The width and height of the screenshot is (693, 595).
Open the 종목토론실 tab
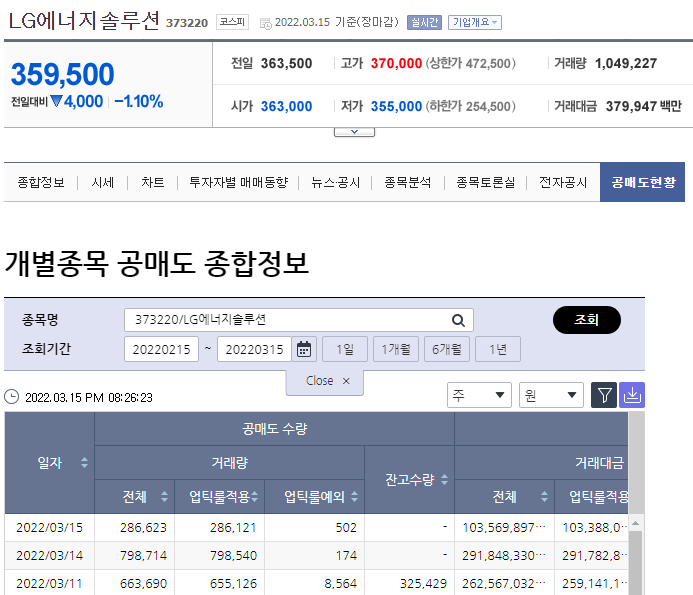(486, 182)
